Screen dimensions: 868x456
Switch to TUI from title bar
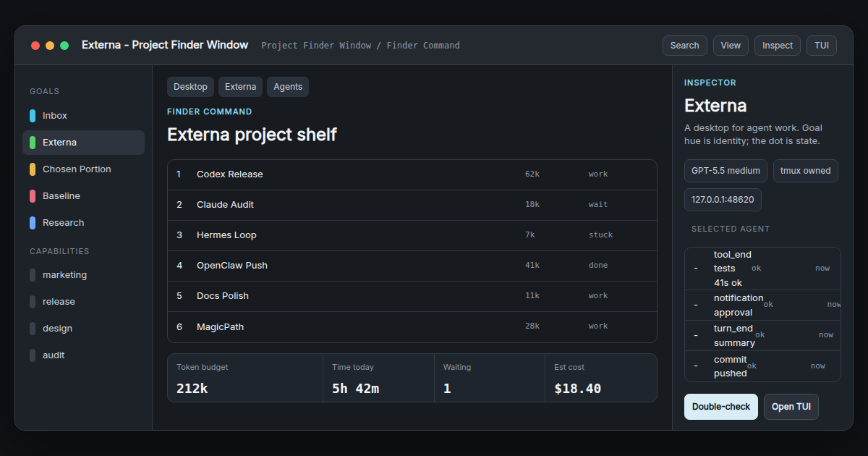tap(822, 46)
